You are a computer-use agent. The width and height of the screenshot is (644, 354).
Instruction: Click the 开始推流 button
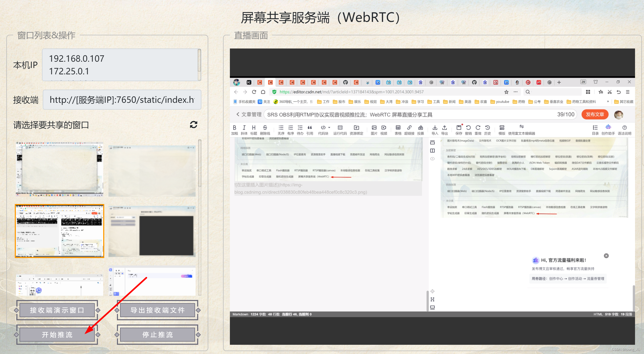click(x=57, y=334)
